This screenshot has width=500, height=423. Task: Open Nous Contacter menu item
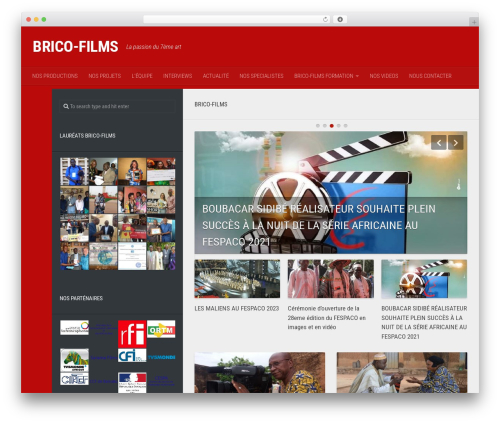click(430, 76)
